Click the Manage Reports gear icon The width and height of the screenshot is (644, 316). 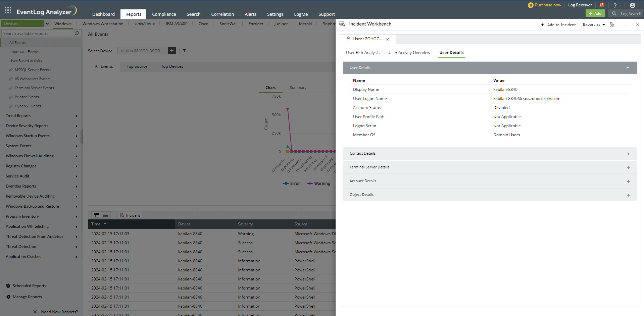pos(8,297)
